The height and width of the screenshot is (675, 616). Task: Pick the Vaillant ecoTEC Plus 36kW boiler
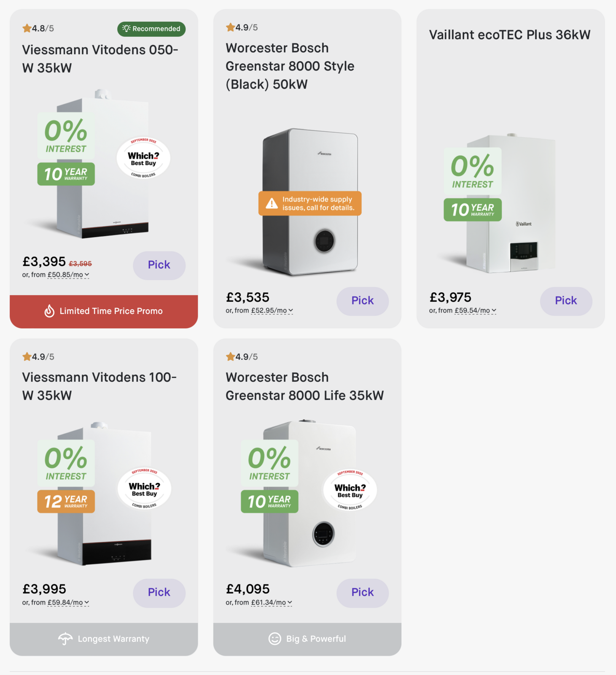point(566,301)
